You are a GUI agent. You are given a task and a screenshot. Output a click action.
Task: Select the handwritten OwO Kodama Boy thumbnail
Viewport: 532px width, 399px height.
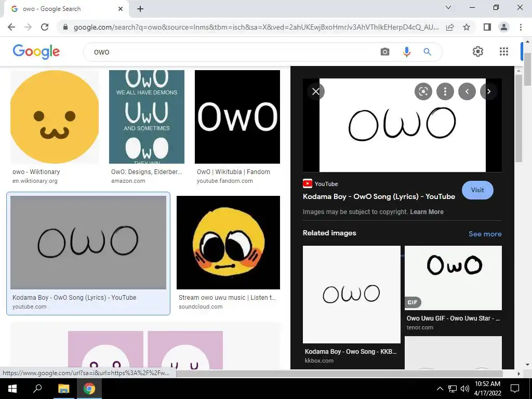tap(88, 242)
